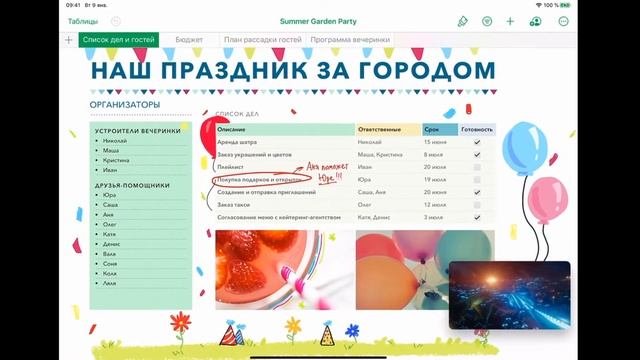
Task: Select the 19 июля deadline cell
Action: [440, 180]
